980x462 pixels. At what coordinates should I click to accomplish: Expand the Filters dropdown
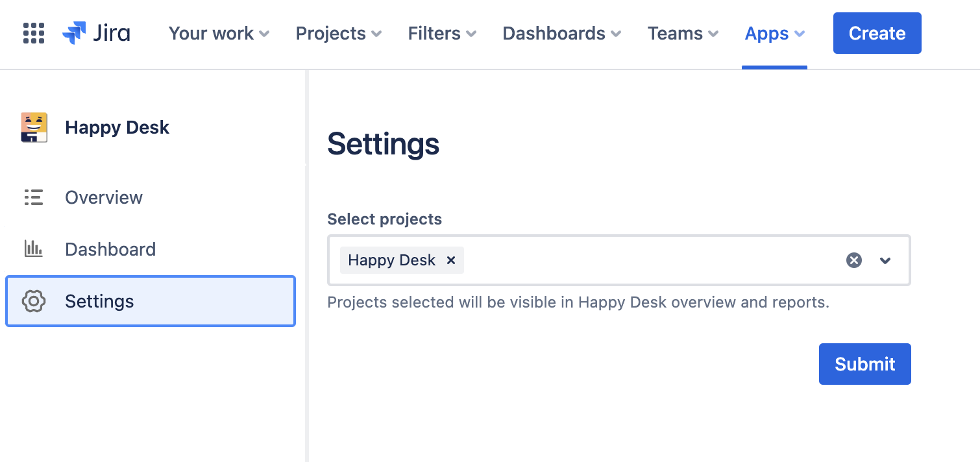[441, 33]
